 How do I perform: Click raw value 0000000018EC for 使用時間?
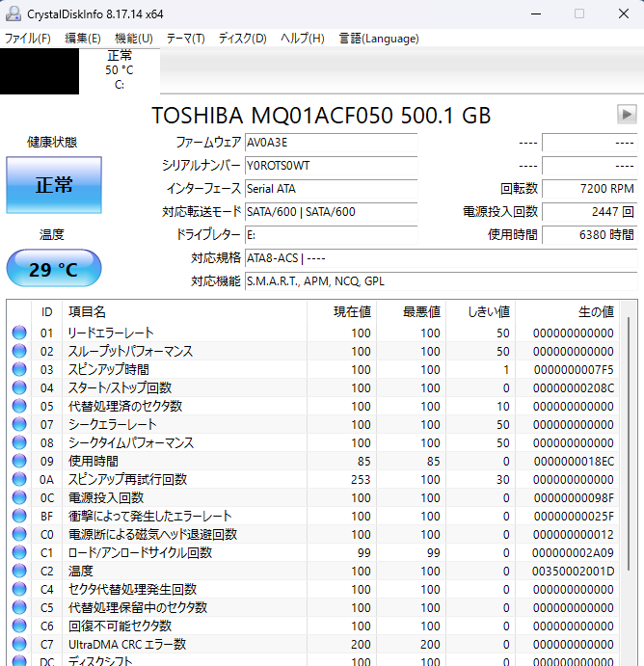tap(574, 462)
